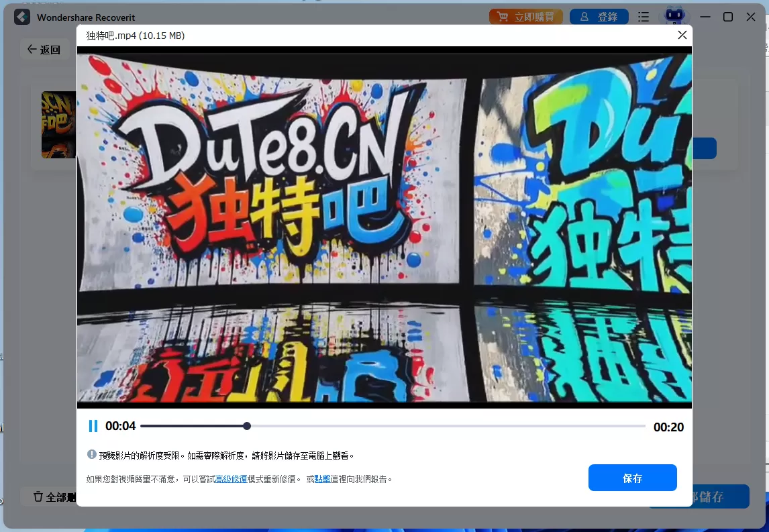Select the video file thumbnail in left panel
This screenshot has height=532, width=769.
[x=59, y=125]
